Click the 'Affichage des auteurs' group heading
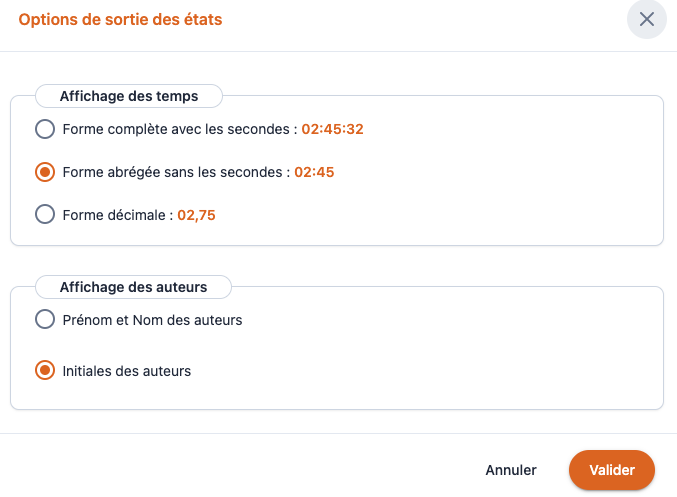677x497 pixels. point(133,287)
